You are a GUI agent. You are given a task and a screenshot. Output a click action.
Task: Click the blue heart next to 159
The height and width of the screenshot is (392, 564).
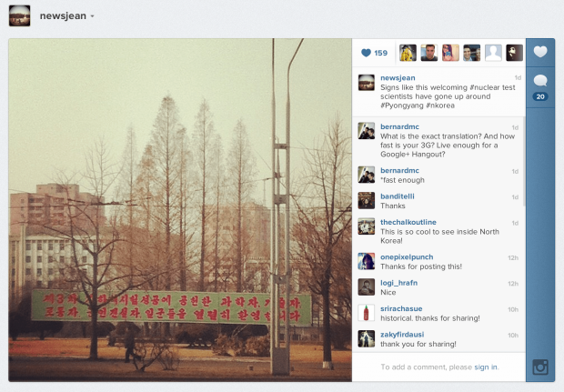tap(366, 53)
